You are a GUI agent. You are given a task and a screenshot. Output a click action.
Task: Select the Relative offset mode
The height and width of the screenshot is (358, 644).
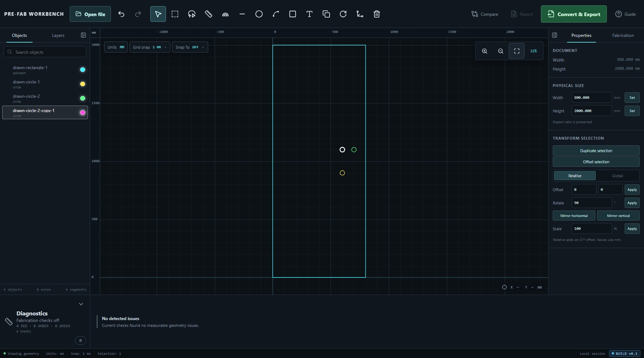coord(575,176)
